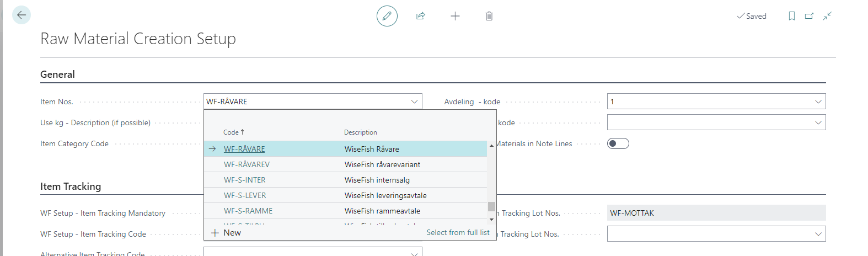Sort by the Code column header
This screenshot has width=868, height=256.
pyautogui.click(x=231, y=132)
